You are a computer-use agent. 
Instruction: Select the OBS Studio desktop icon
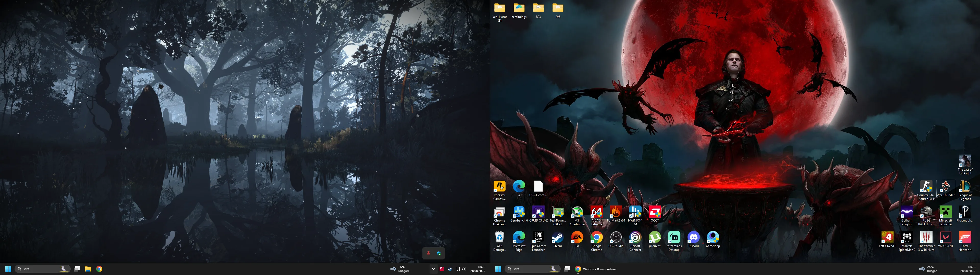tap(616, 240)
